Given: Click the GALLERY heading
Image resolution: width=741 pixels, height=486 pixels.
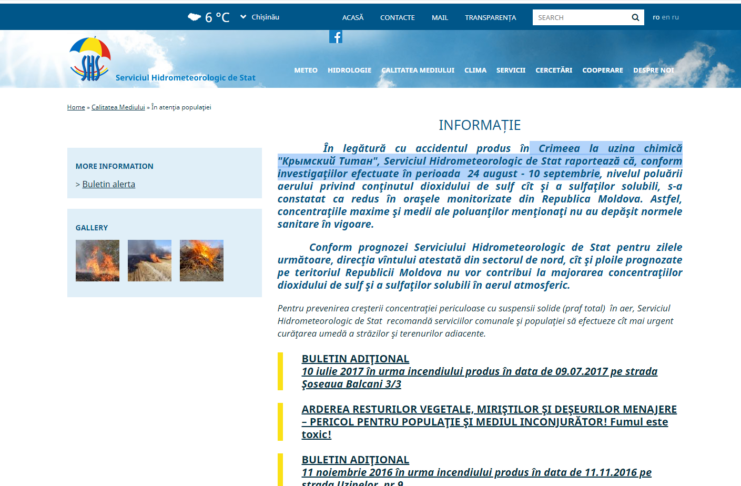Looking at the screenshot, I should [x=92, y=228].
